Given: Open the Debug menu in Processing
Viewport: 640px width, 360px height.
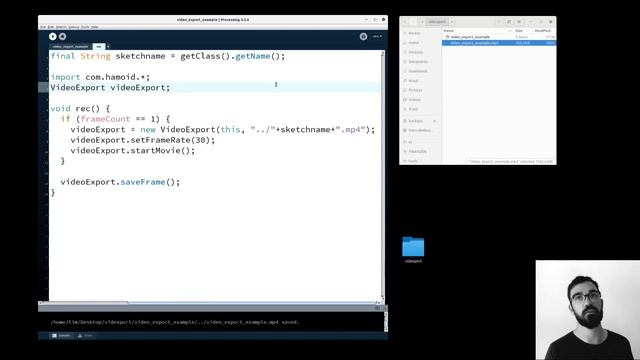Looking at the screenshot, I should click(x=74, y=27).
